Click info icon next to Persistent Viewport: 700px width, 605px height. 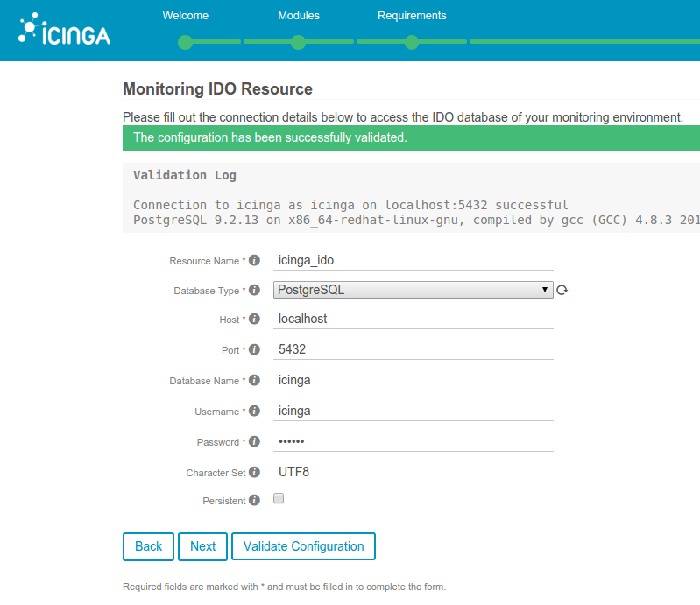[x=254, y=500]
